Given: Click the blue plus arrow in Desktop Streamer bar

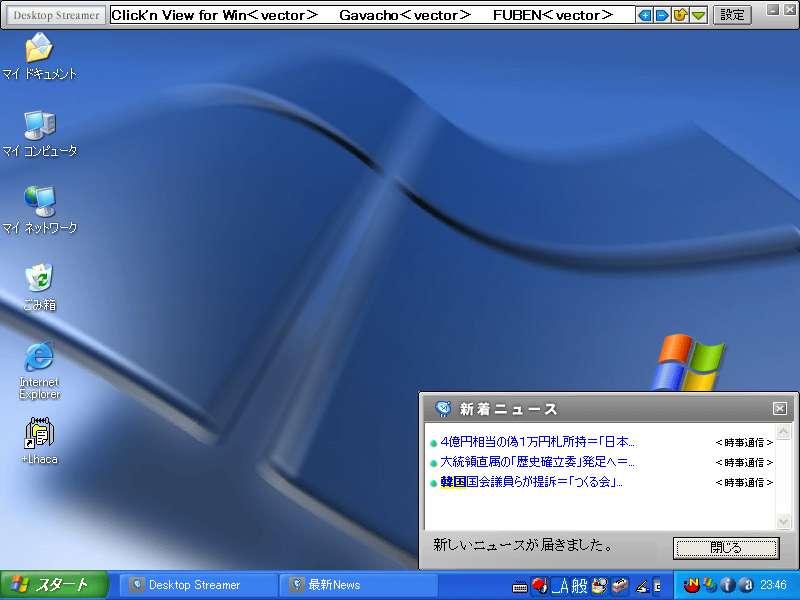Looking at the screenshot, I should 644,15.
